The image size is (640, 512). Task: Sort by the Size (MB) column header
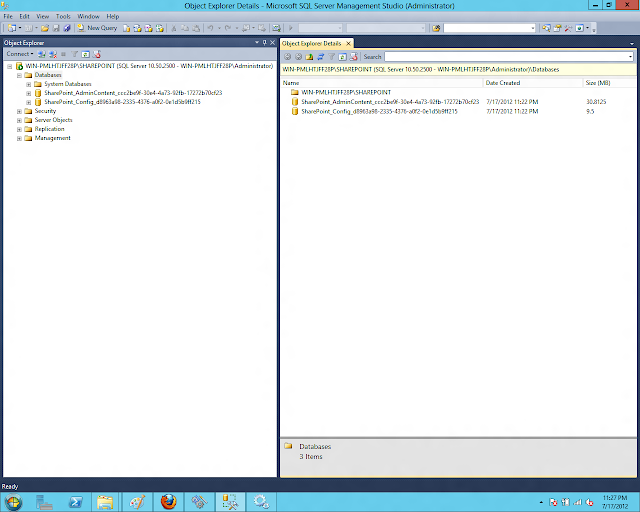pyautogui.click(x=609, y=83)
